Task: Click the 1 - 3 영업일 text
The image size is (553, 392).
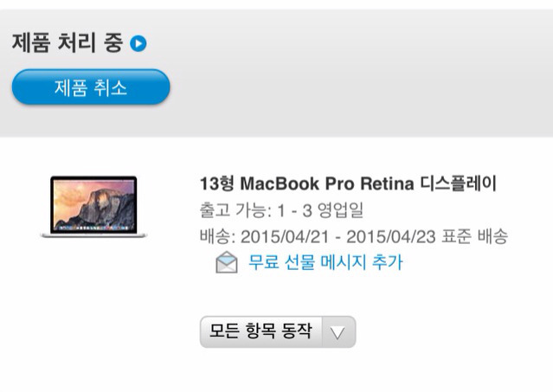Action: (320, 210)
